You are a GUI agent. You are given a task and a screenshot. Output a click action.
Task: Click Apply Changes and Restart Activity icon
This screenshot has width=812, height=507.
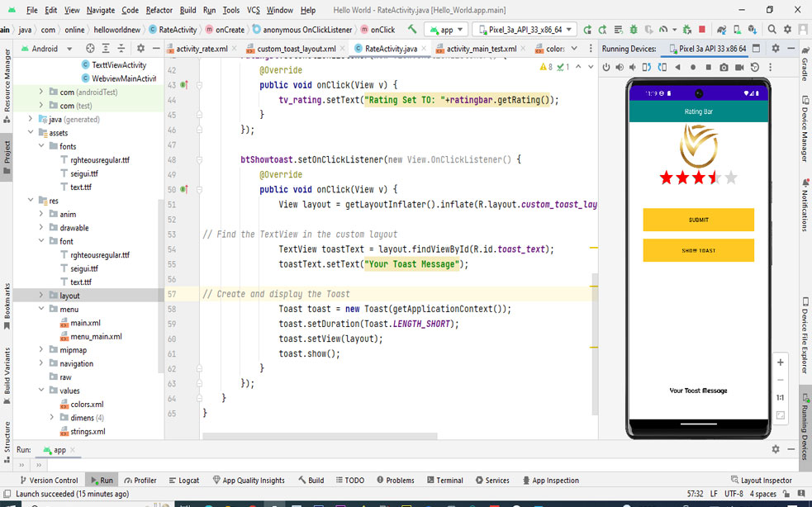click(603, 30)
